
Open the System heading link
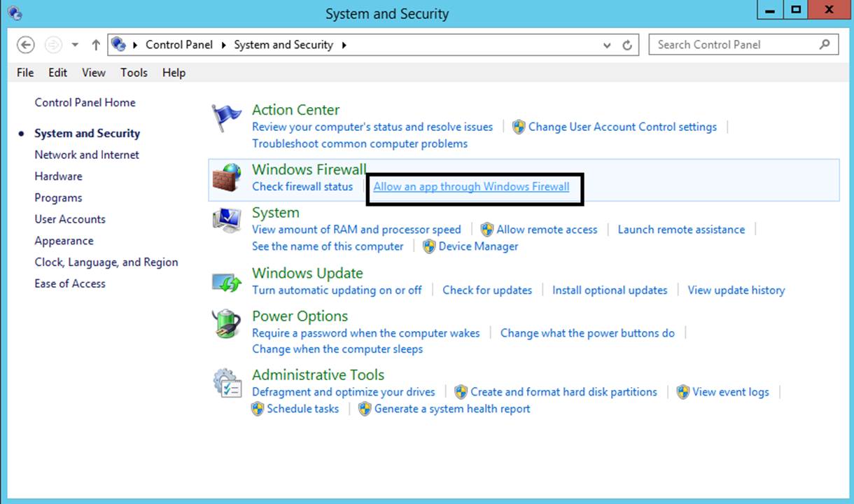point(276,213)
